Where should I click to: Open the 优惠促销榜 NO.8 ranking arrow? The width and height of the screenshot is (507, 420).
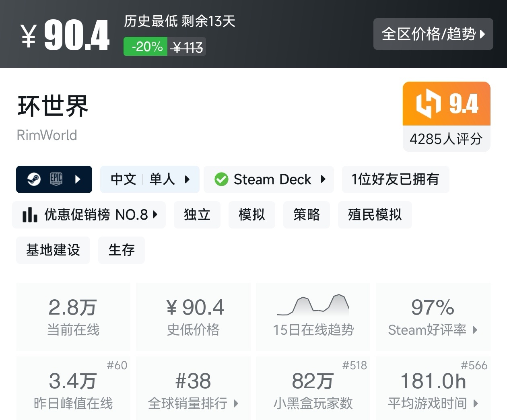[155, 215]
